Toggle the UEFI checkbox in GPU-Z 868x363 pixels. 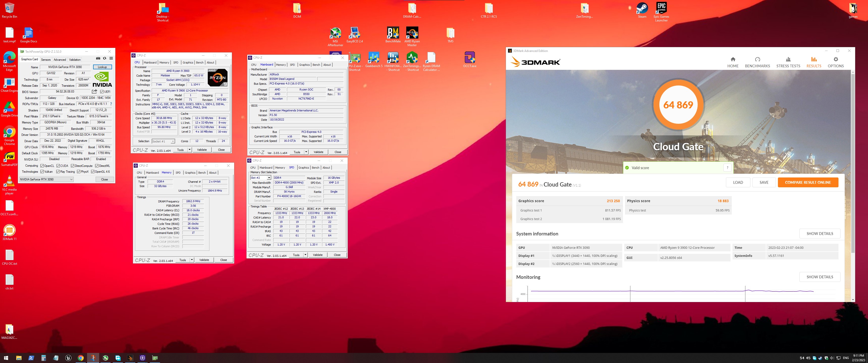(102, 92)
